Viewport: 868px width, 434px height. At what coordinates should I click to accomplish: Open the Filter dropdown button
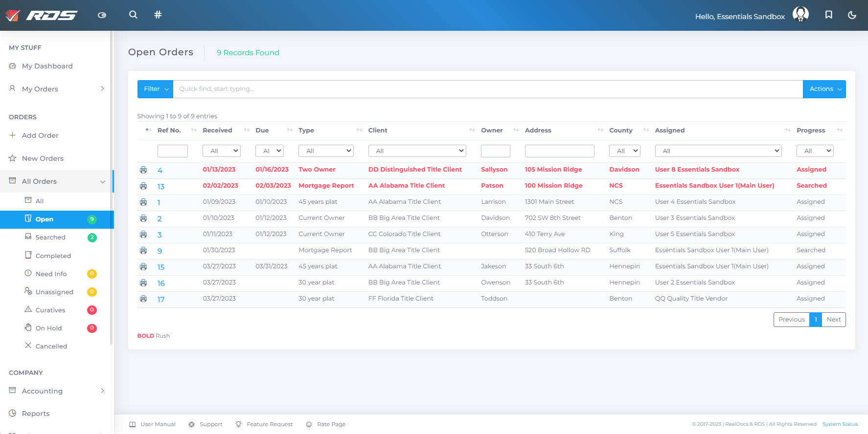(156, 89)
